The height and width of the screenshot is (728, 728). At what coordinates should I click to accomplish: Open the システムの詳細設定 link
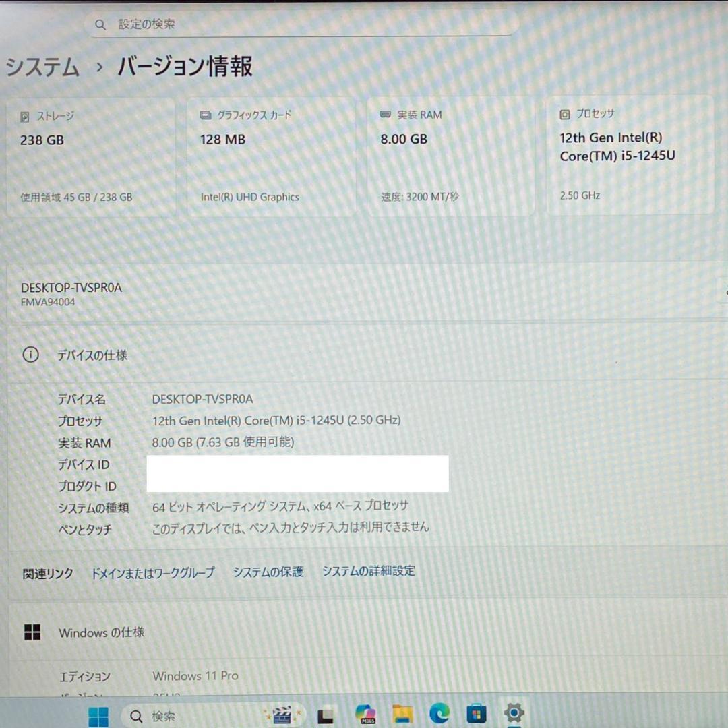pyautogui.click(x=369, y=571)
